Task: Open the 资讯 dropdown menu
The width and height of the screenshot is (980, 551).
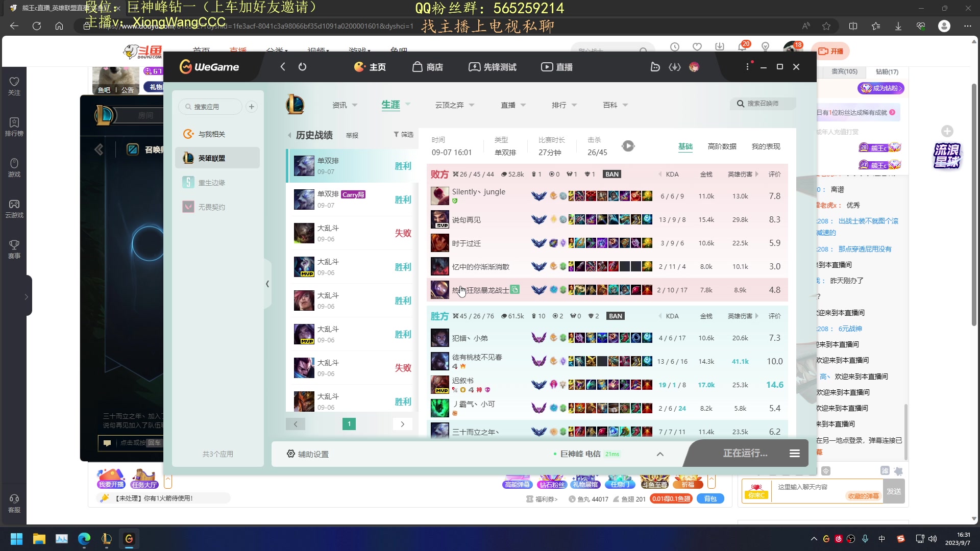Action: point(345,105)
